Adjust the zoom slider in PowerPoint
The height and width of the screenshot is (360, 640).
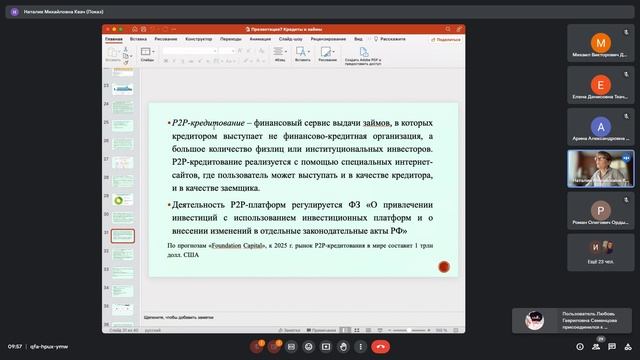point(409,330)
